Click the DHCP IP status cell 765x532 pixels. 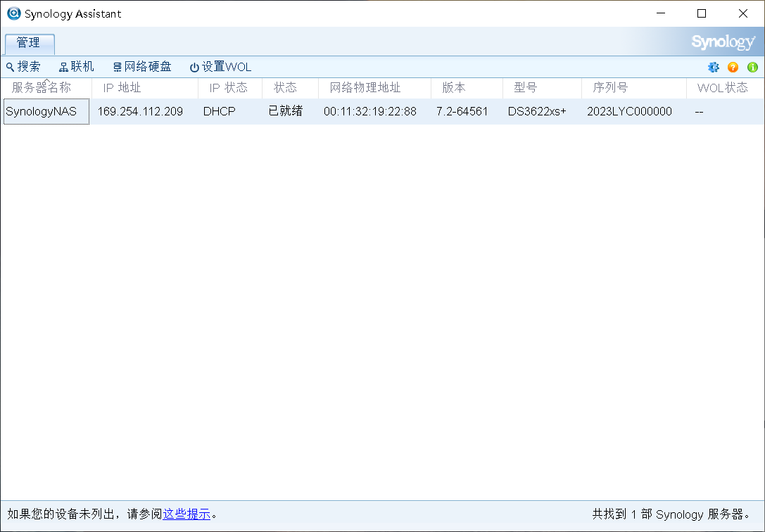point(219,112)
